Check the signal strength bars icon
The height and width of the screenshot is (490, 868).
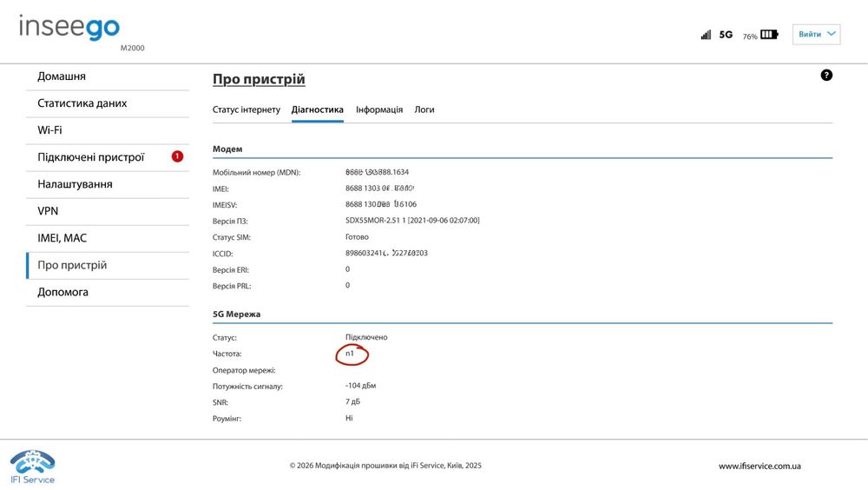point(706,35)
